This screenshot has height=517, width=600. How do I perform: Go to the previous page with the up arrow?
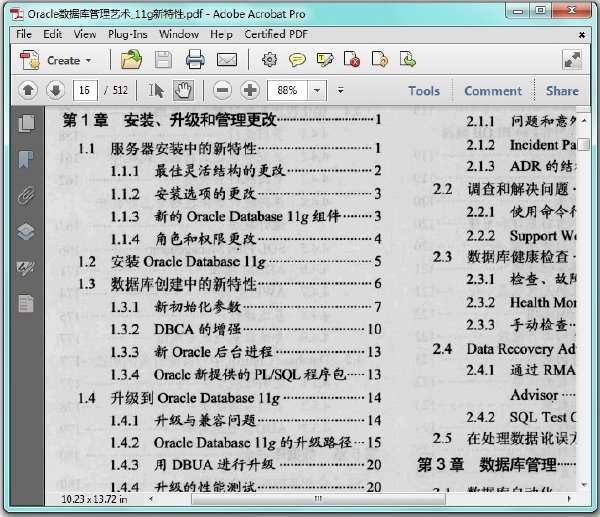pyautogui.click(x=28, y=90)
